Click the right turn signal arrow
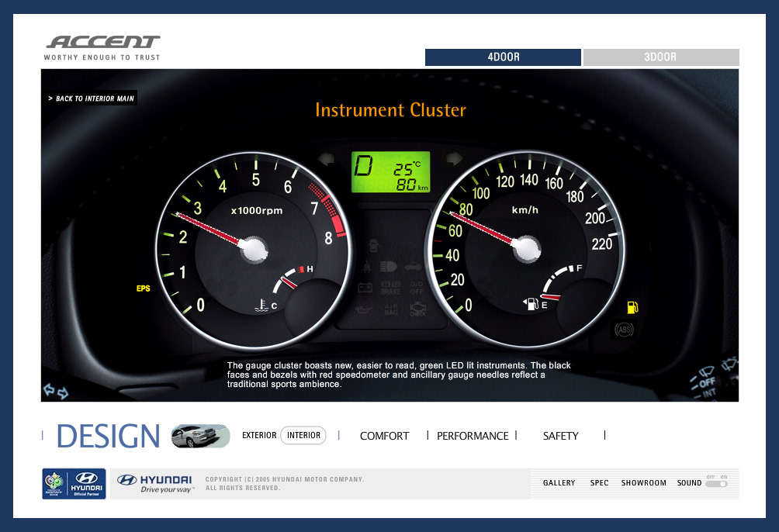Image resolution: width=779 pixels, height=532 pixels. (x=455, y=159)
